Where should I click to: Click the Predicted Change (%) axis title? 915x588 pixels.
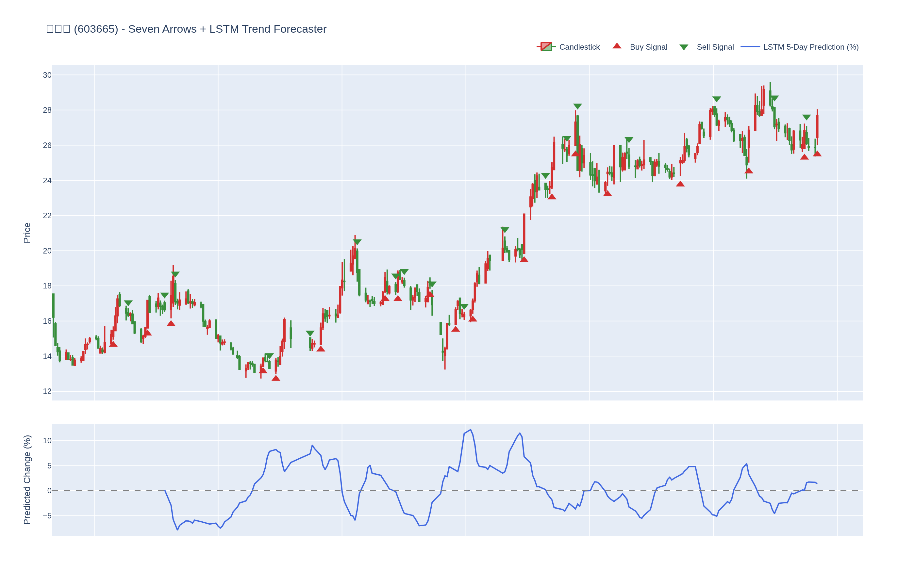tap(27, 480)
